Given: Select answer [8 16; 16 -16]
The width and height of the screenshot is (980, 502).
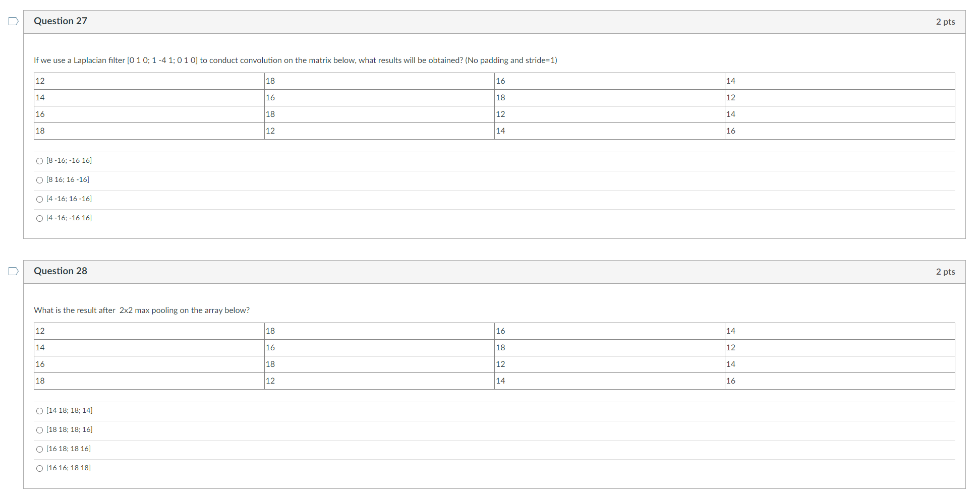Looking at the screenshot, I should pyautogui.click(x=39, y=180).
